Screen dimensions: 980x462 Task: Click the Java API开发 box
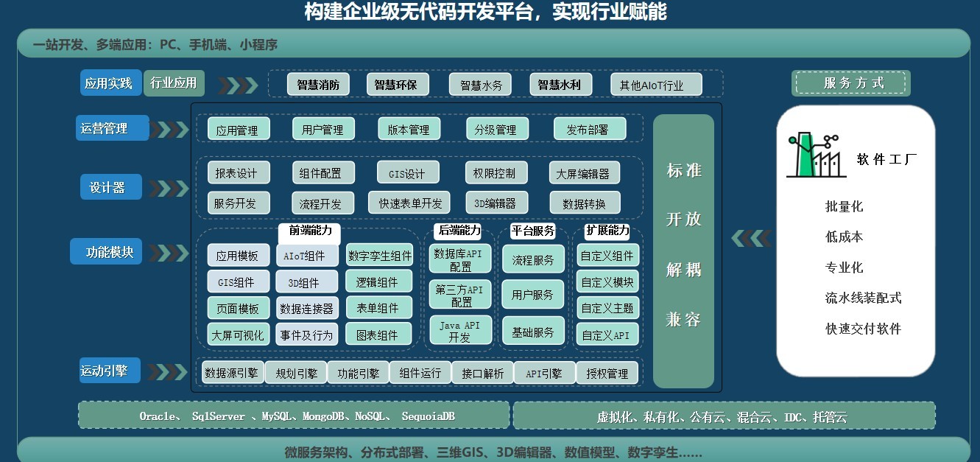pyautogui.click(x=460, y=331)
